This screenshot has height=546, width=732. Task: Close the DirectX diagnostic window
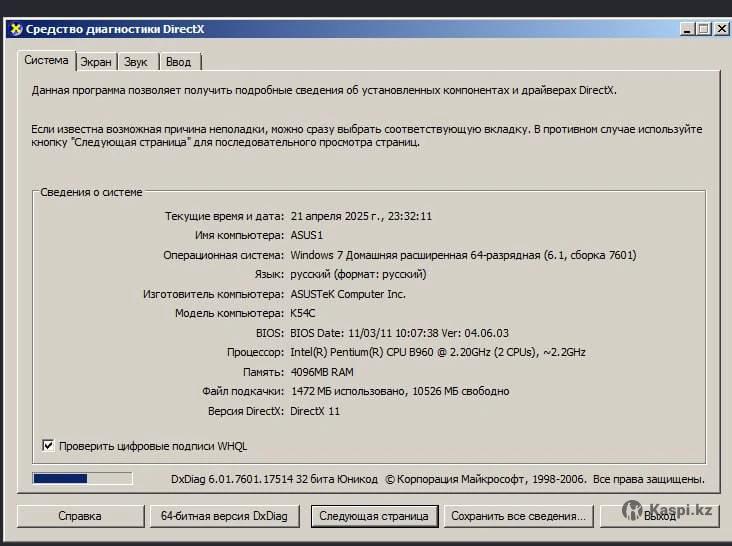pos(722,29)
